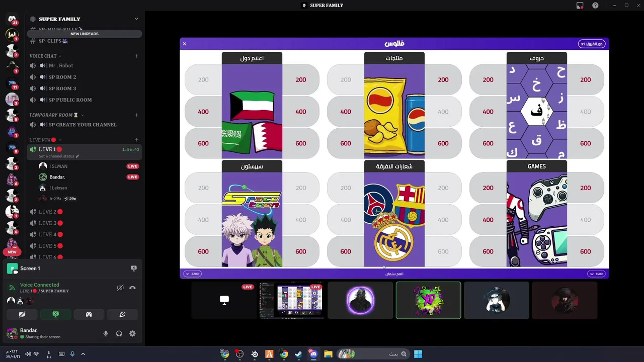Show hidden icons in the system tray

click(83, 354)
